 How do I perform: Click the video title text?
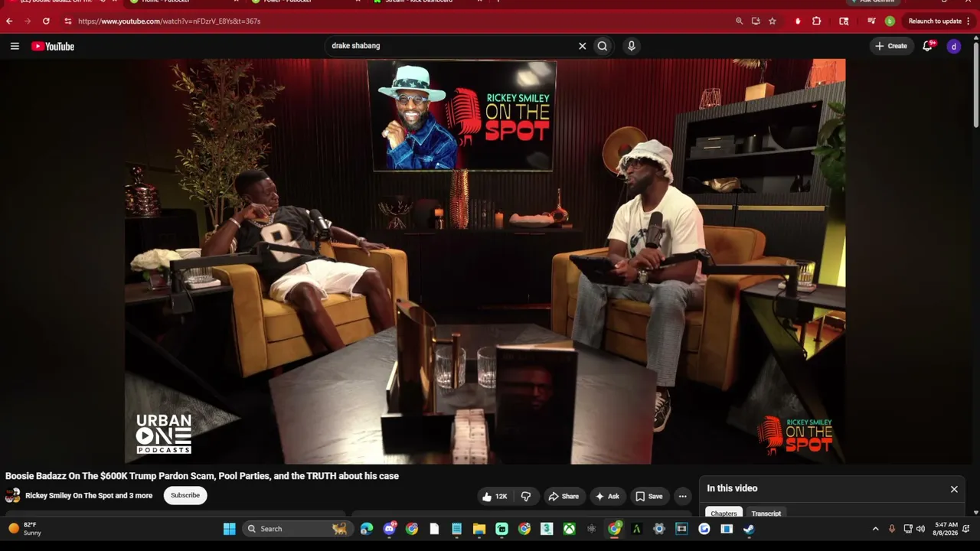[202, 476]
